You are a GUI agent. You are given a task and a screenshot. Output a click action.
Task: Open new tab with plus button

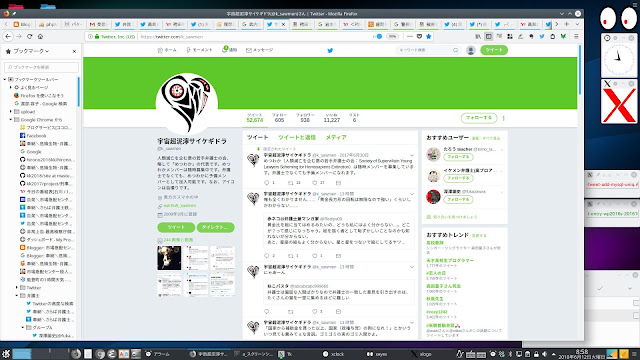[567, 24]
